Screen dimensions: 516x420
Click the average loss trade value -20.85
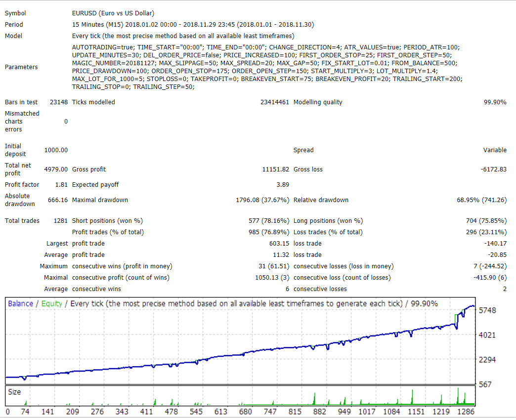(497, 255)
